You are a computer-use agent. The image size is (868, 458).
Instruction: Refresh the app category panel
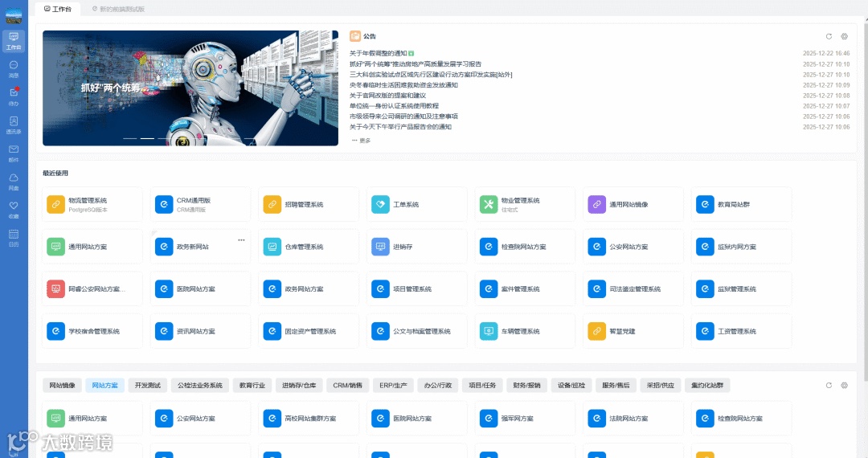(829, 386)
